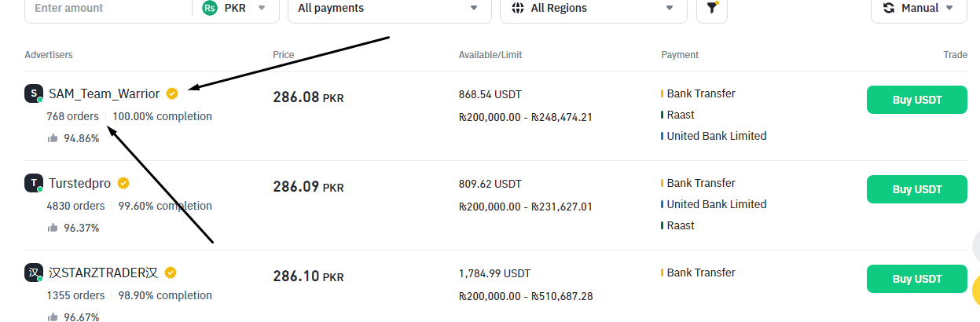Click Turstedpro verified badge icon

click(123, 183)
